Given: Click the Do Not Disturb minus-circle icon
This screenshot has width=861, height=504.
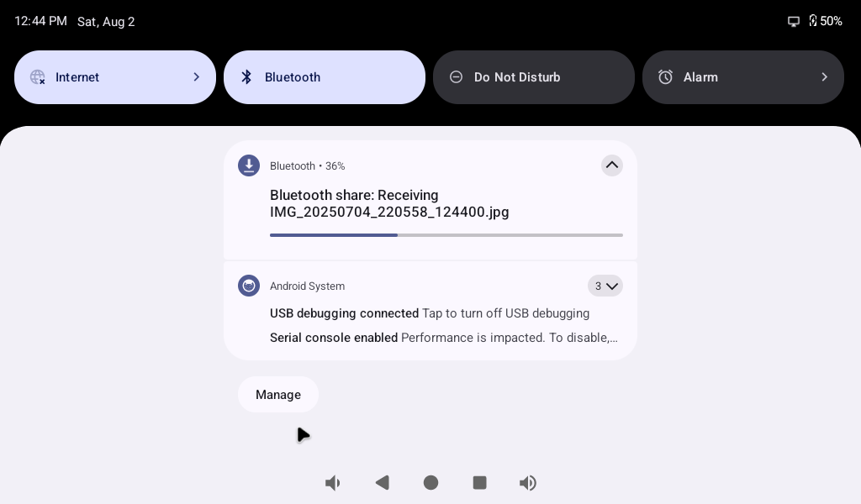Looking at the screenshot, I should point(456,77).
